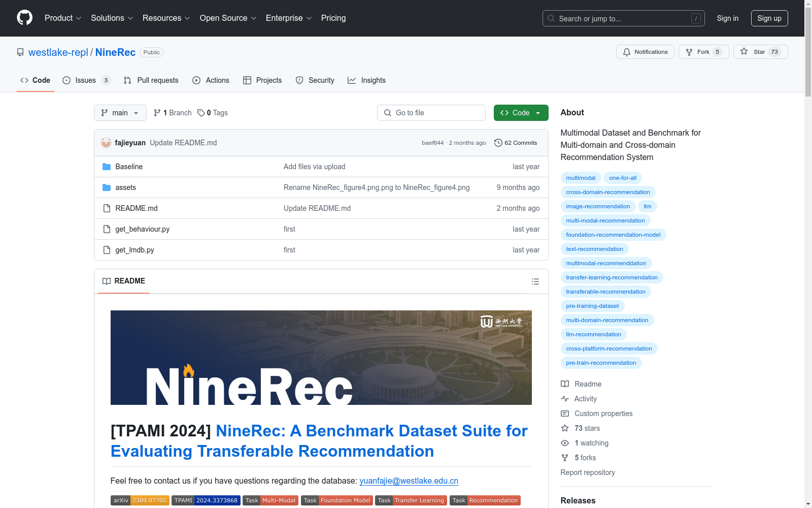Select the cross-domain-recommendation topic tag
This screenshot has height=508, width=812.
tap(607, 192)
